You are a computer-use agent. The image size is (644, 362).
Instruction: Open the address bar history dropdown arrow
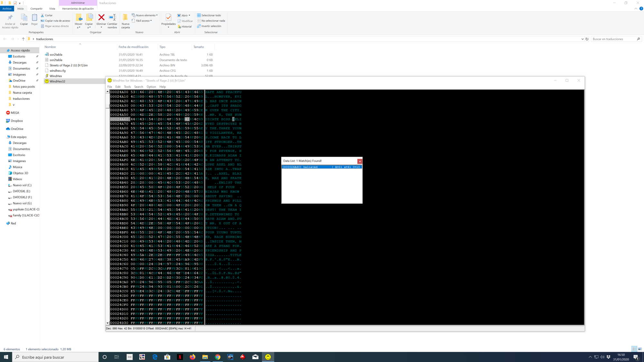[x=583, y=39]
